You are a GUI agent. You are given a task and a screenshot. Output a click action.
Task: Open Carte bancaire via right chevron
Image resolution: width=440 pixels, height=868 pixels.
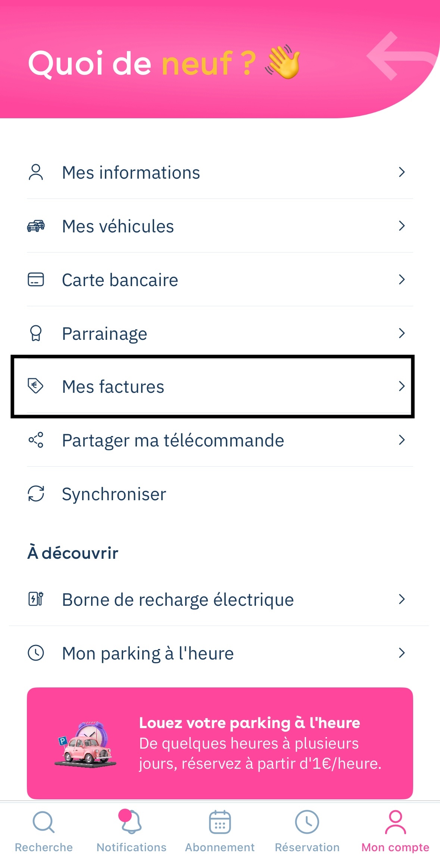click(402, 279)
